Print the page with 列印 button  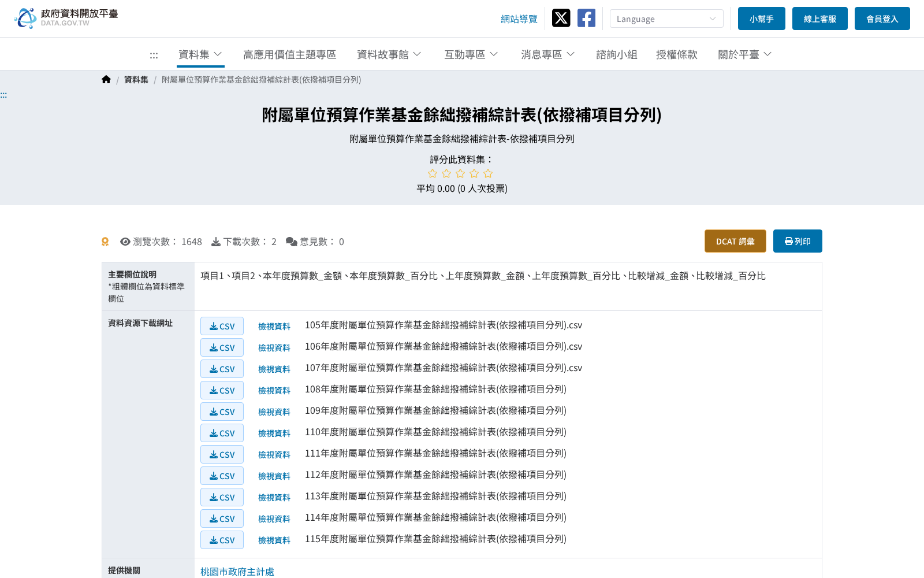[798, 241]
